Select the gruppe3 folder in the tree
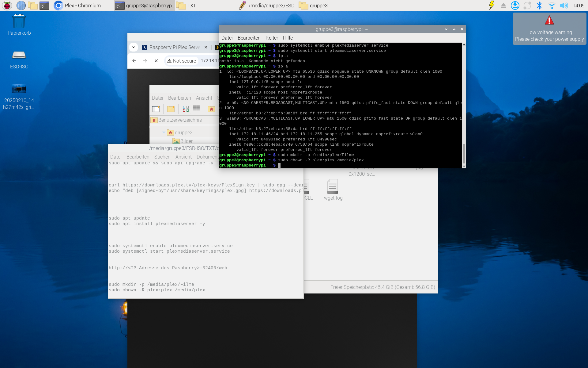This screenshot has height=368, width=588. tap(180, 132)
